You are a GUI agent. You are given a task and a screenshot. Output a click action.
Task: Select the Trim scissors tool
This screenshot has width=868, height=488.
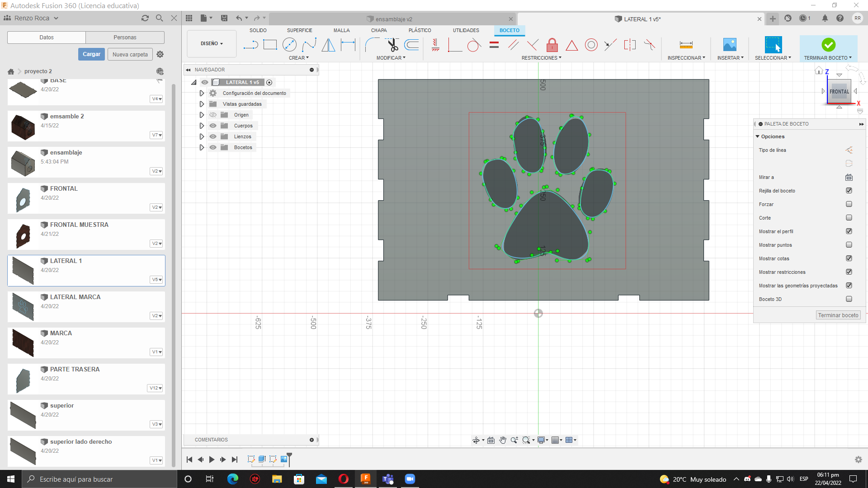pos(392,45)
